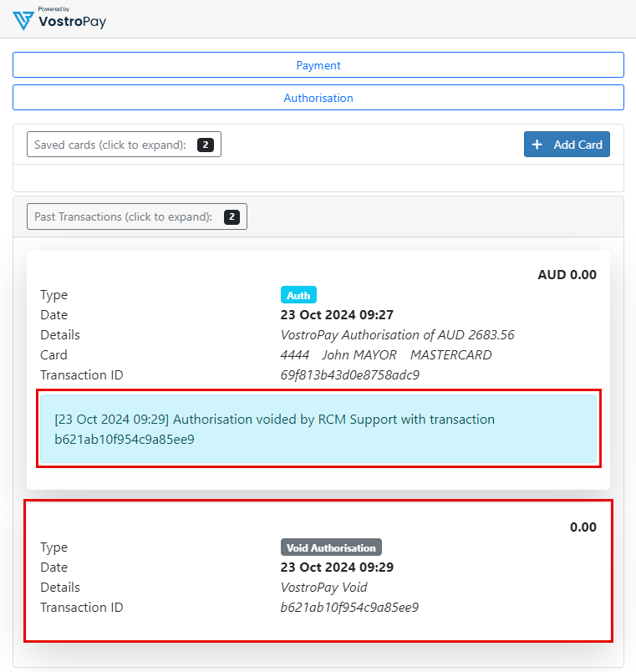Click the VostroPay brand name text
This screenshot has width=636, height=672.
click(72, 22)
